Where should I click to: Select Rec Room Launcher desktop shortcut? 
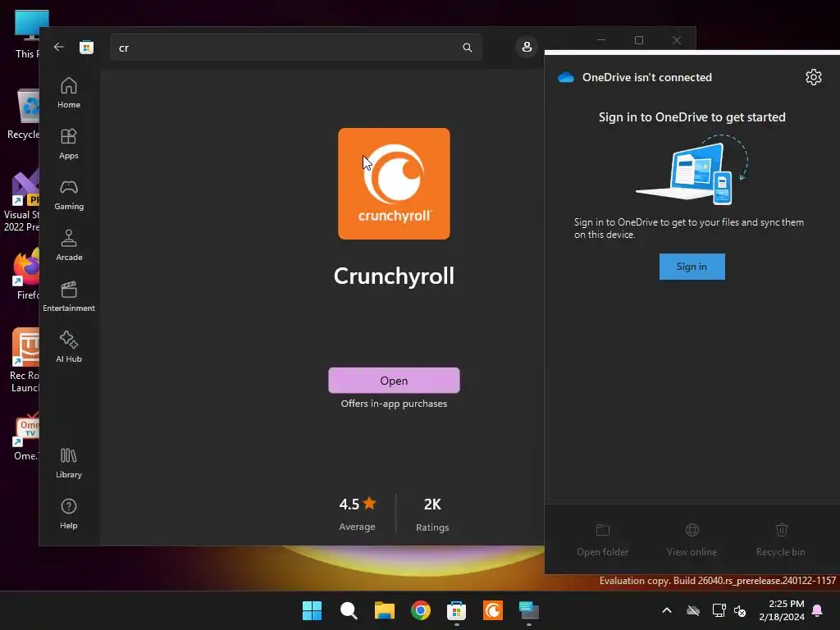point(24,361)
